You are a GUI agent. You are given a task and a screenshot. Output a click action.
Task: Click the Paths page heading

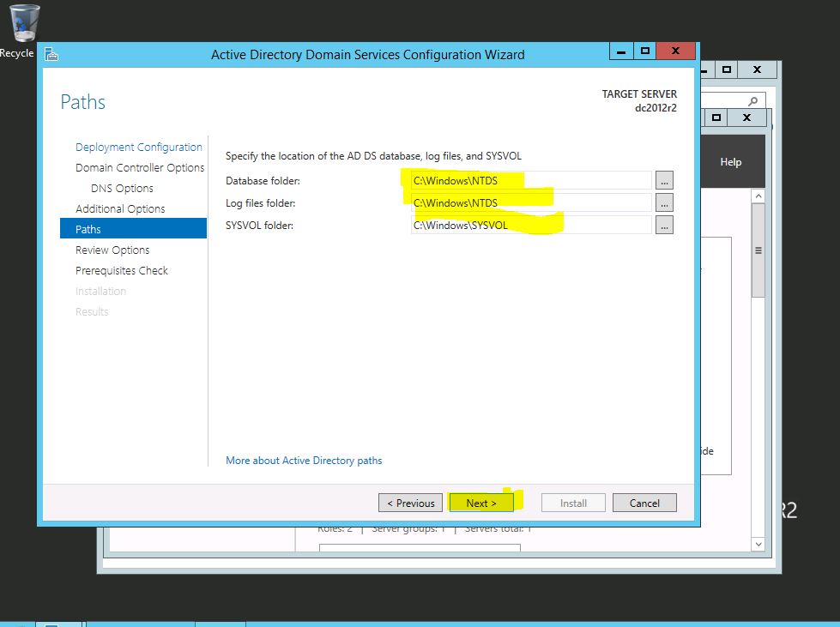click(x=82, y=102)
